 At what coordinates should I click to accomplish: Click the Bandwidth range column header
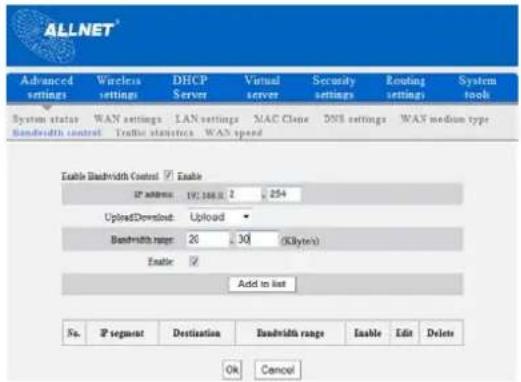coord(290,333)
